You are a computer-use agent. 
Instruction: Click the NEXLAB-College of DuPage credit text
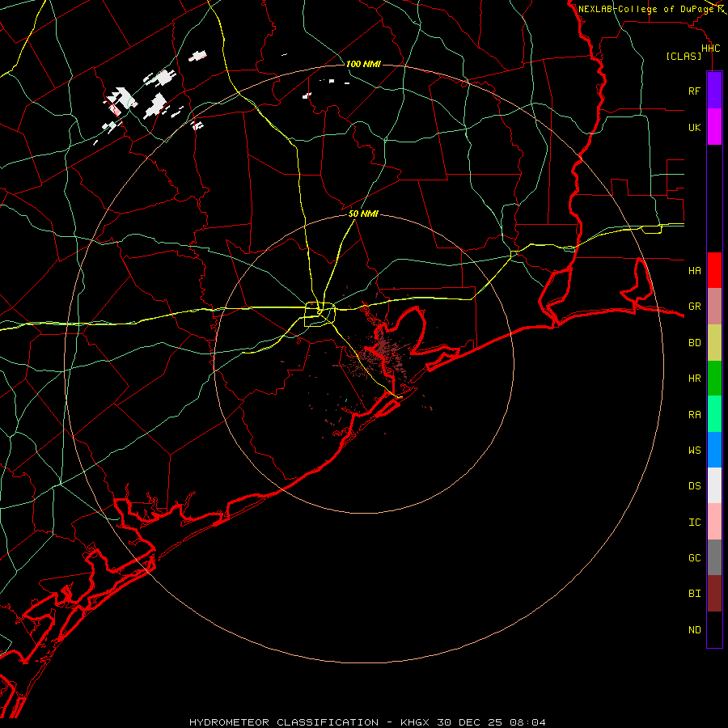[x=647, y=9]
